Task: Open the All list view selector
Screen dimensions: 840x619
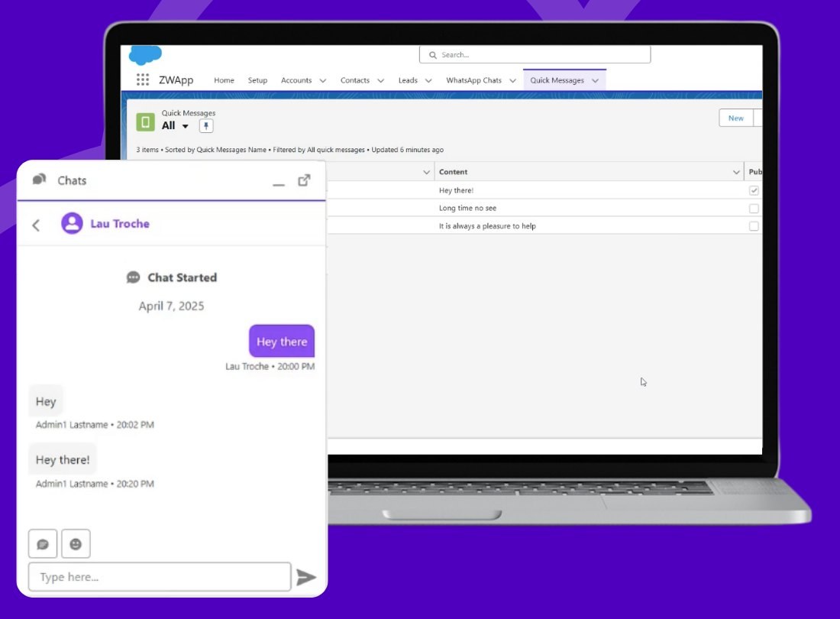Action: 186,127
